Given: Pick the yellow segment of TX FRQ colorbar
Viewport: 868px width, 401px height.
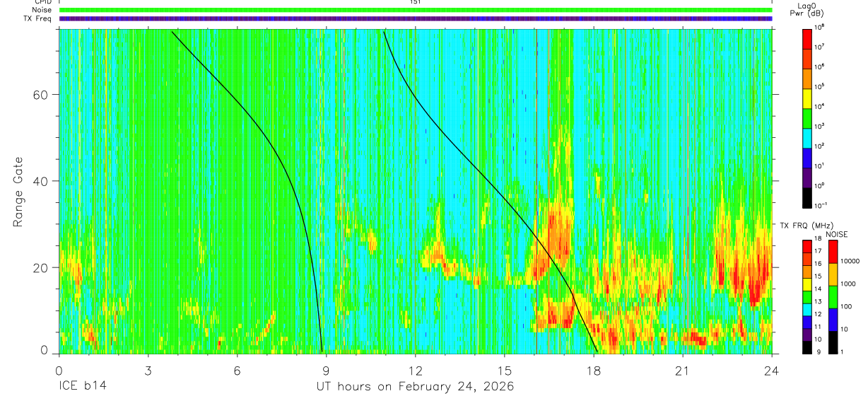Looking at the screenshot, I should 807,284.
